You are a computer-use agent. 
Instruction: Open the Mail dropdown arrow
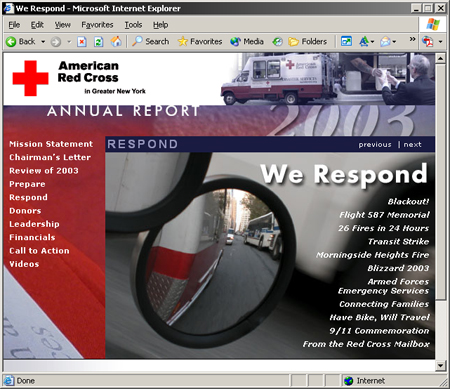click(x=394, y=42)
